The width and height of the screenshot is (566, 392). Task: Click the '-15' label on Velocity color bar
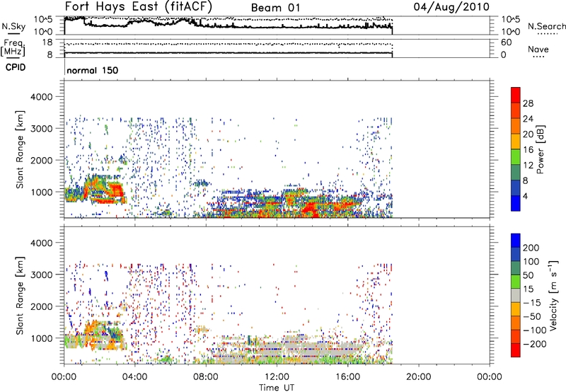click(x=532, y=302)
